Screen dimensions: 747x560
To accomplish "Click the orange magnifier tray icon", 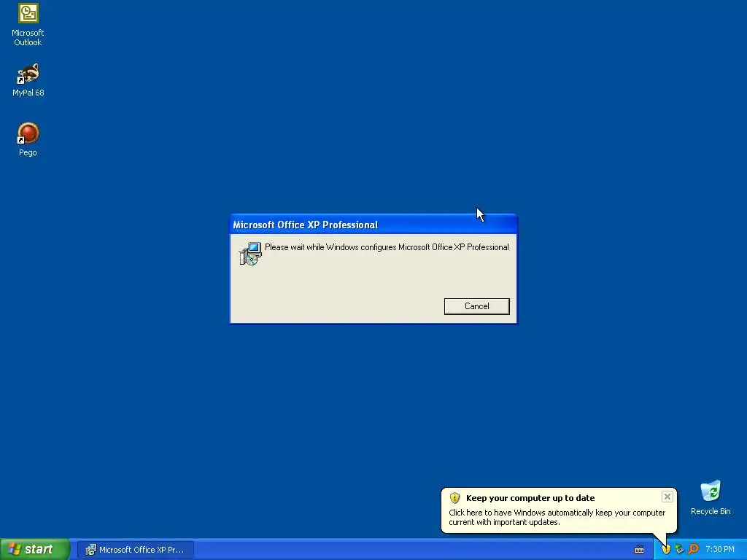I will [x=694, y=549].
